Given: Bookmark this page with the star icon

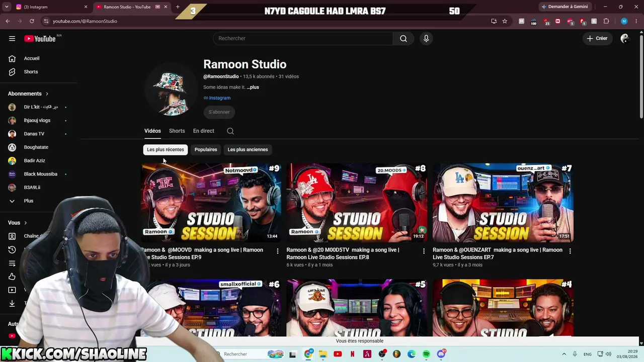Looking at the screenshot, I should 505,21.
